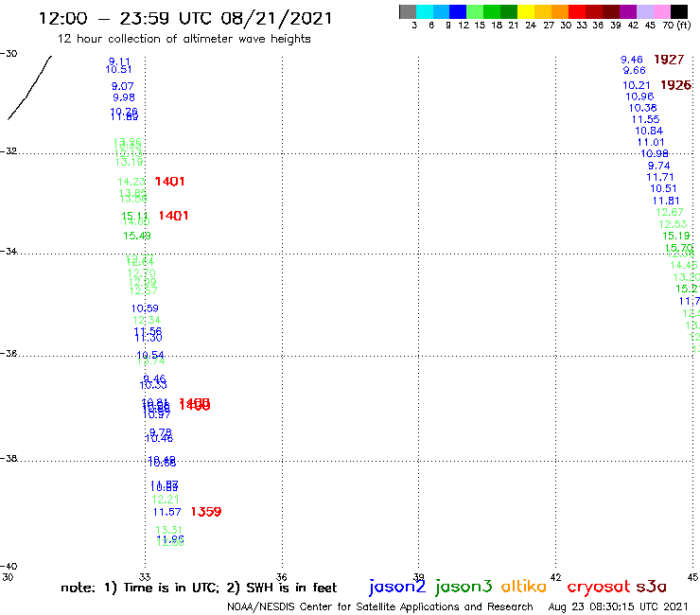The height and width of the screenshot is (615, 700).
Task: Click the '12:00 – 23:59 UTC 08/21/2021' title
Action: (185, 19)
